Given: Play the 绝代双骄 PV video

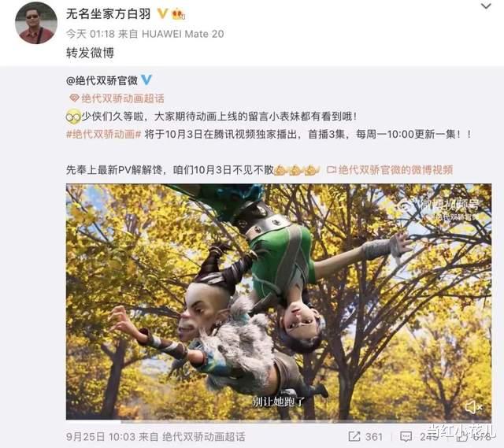Looking at the screenshot, I should click(279, 302).
